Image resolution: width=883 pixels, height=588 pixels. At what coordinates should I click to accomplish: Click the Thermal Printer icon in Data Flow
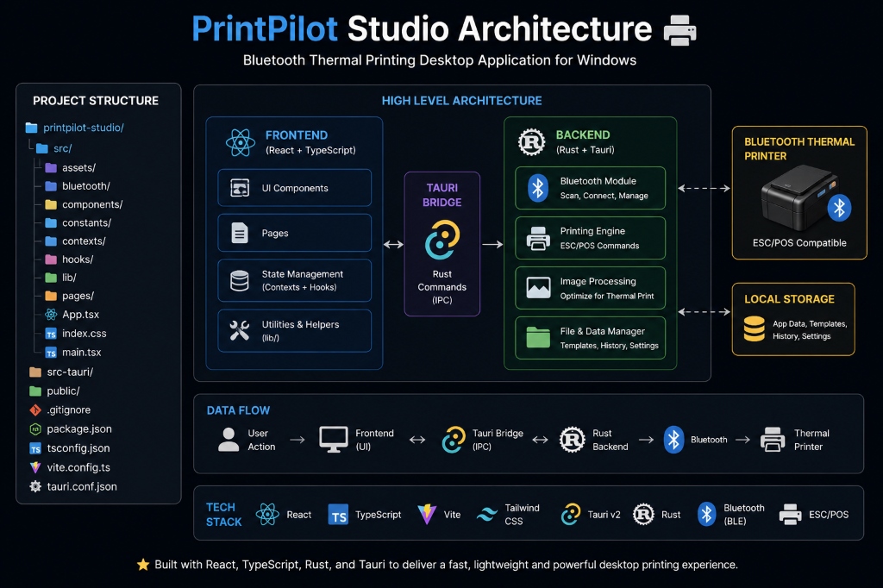click(x=773, y=440)
